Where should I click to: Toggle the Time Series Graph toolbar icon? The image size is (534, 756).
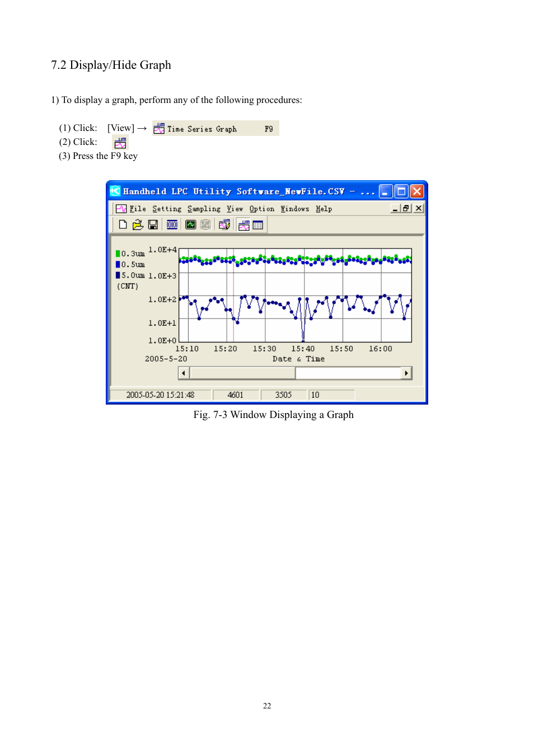(x=243, y=224)
